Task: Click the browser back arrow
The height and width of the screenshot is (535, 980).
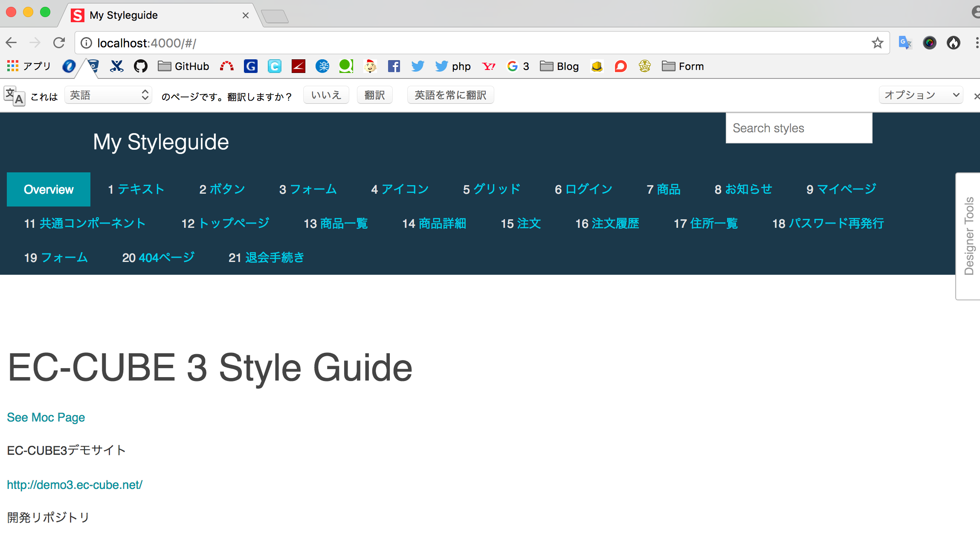Action: pos(12,43)
